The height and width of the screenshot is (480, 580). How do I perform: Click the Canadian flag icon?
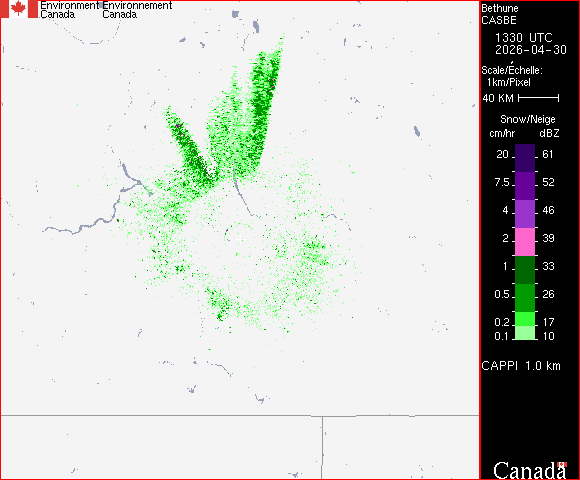click(19, 9)
